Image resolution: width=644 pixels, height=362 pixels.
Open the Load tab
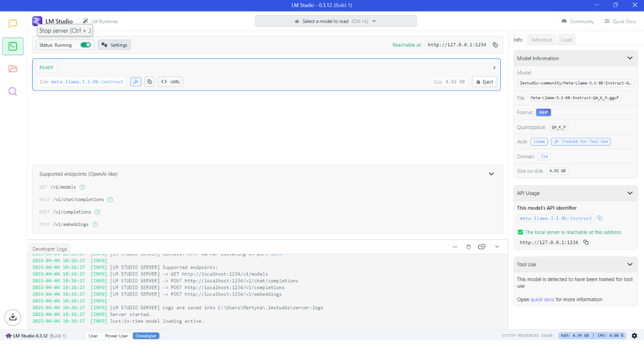pos(566,40)
